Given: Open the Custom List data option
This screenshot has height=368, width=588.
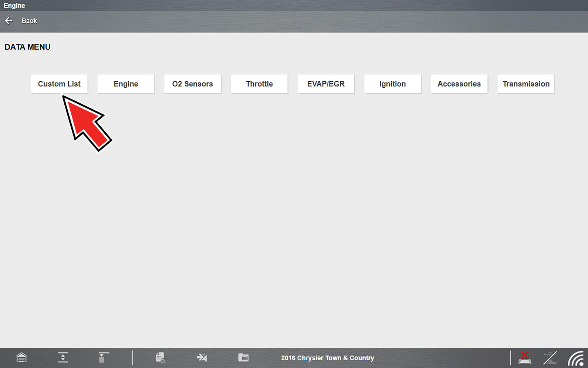Looking at the screenshot, I should click(x=59, y=84).
